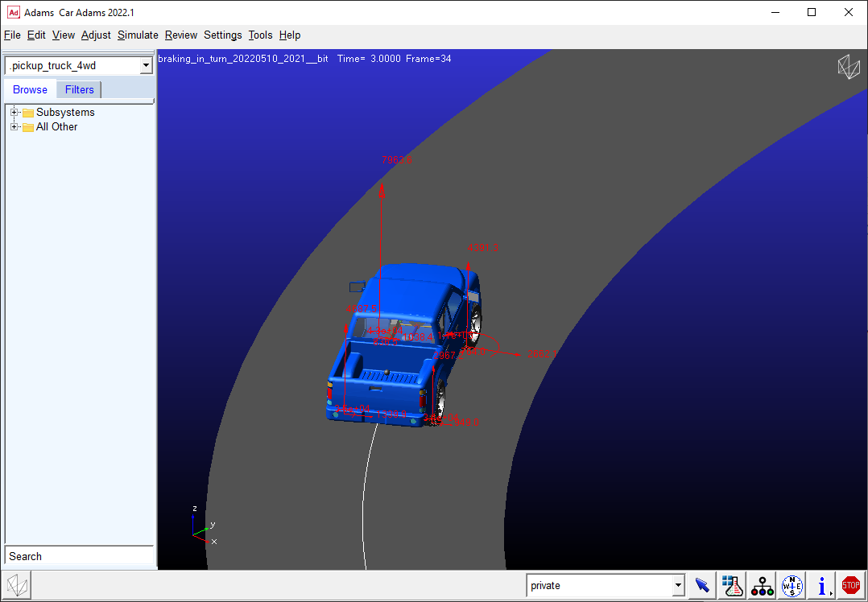Viewport: 868px width, 602px height.
Task: Click the 4391.3 force value label
Action: (x=483, y=248)
